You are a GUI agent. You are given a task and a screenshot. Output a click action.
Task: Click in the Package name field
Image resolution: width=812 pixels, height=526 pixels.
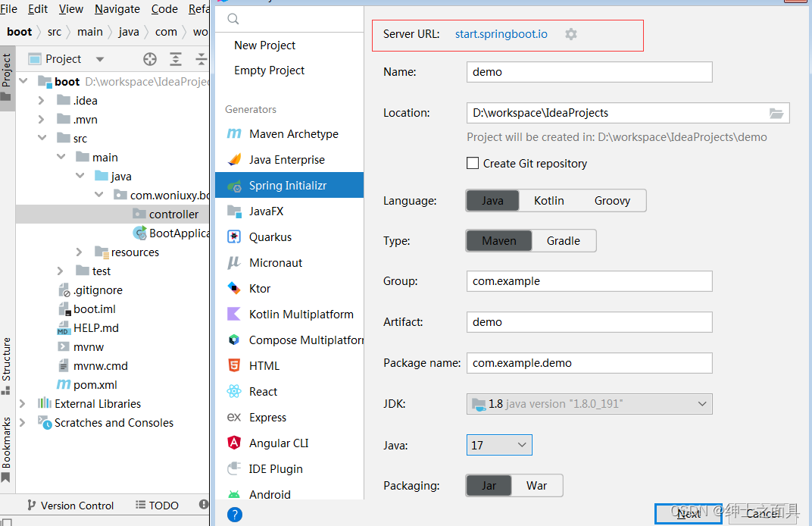[589, 363]
